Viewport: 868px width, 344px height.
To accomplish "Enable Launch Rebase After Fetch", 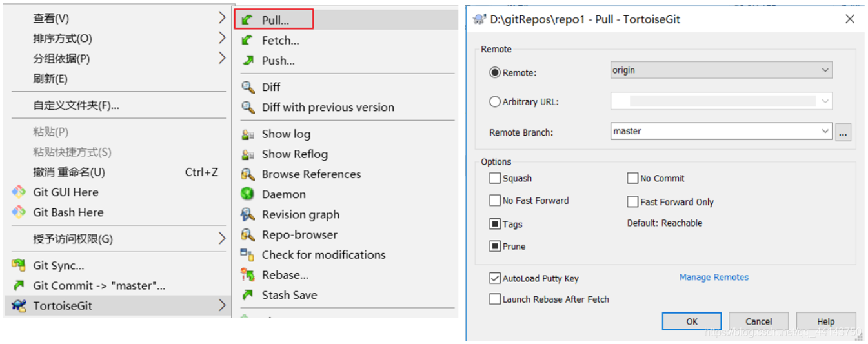I will click(495, 299).
